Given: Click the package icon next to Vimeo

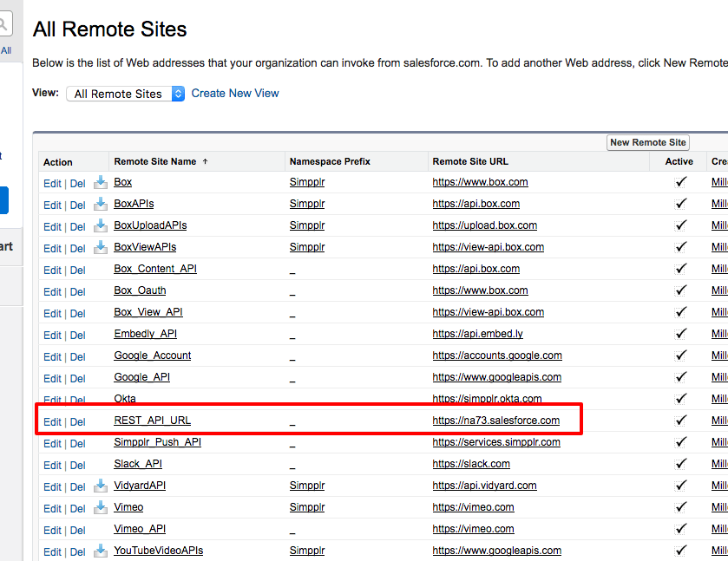Looking at the screenshot, I should (x=100, y=506).
